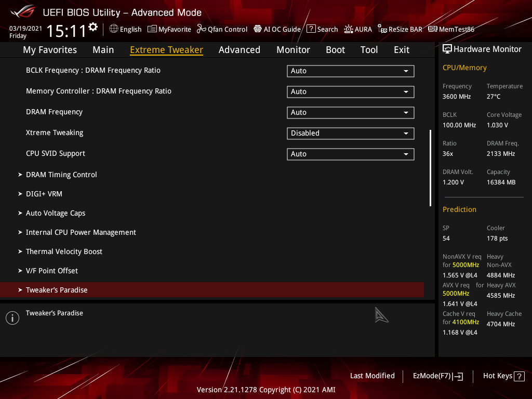Open Xtreme Tweaking dropdown set to Disabled
The image size is (532, 399).
click(351, 134)
